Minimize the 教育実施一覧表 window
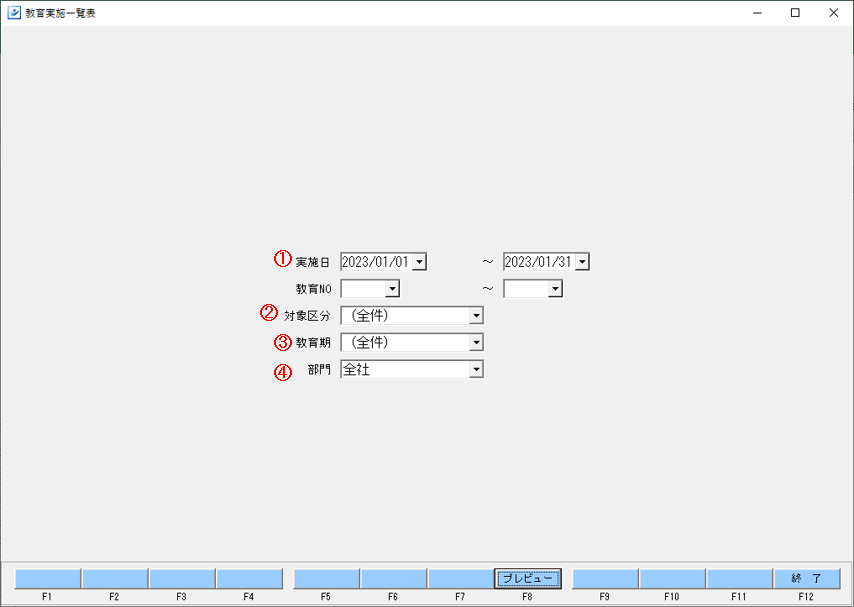854x607 pixels. click(757, 13)
